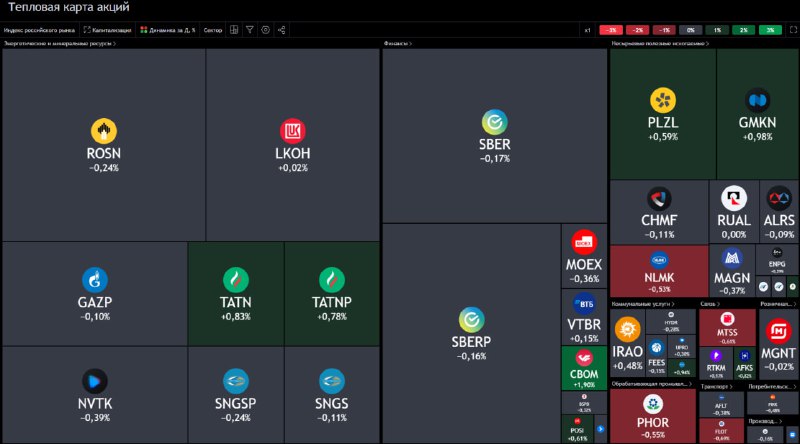Select the RTKM tile
This screenshot has height=444, width=800.
click(x=716, y=363)
